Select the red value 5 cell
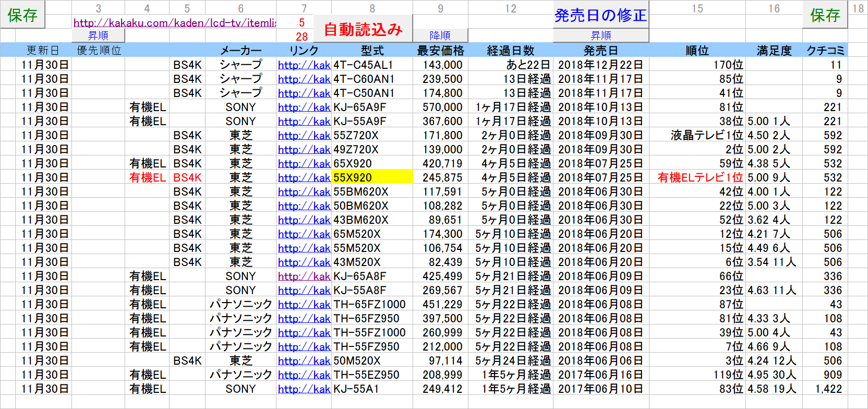The width and height of the screenshot is (868, 409). (302, 22)
